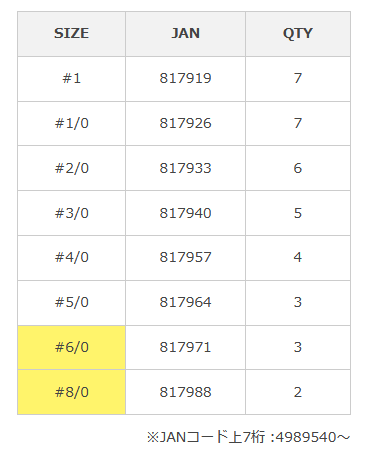This screenshot has height=455, width=368.
Task: Select the #3/0 size cell
Action: [x=71, y=213]
